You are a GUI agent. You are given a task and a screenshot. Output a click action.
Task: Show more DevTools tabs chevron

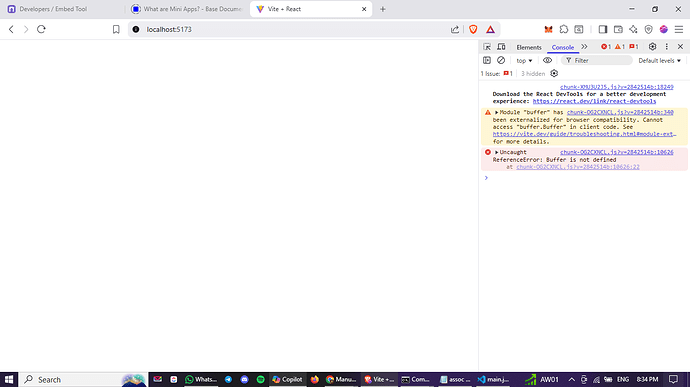pos(584,47)
